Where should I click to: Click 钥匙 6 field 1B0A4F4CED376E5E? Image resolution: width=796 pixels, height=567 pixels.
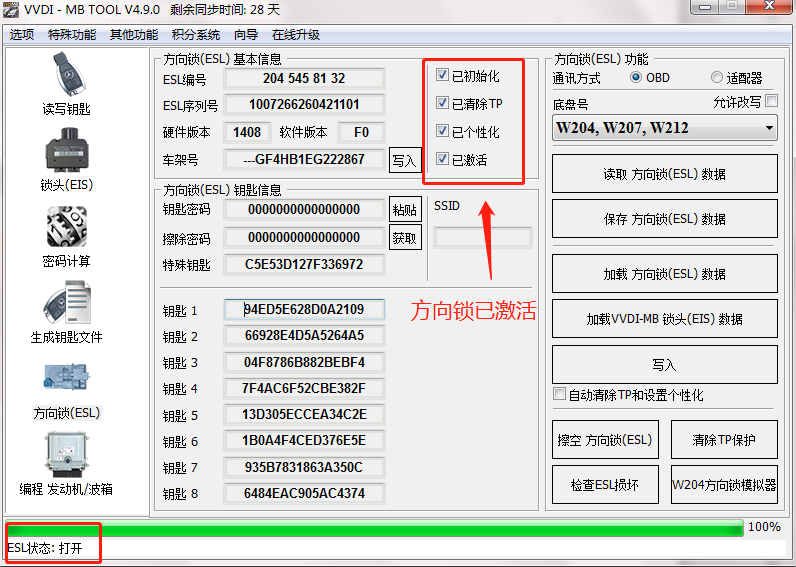click(304, 440)
